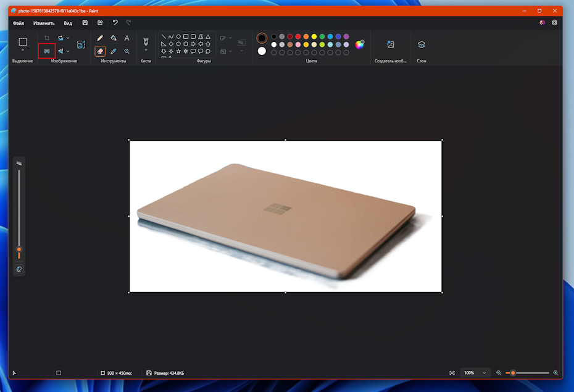Click the Crop tool icon
Viewport: 574px width, 392px height.
[x=47, y=38]
